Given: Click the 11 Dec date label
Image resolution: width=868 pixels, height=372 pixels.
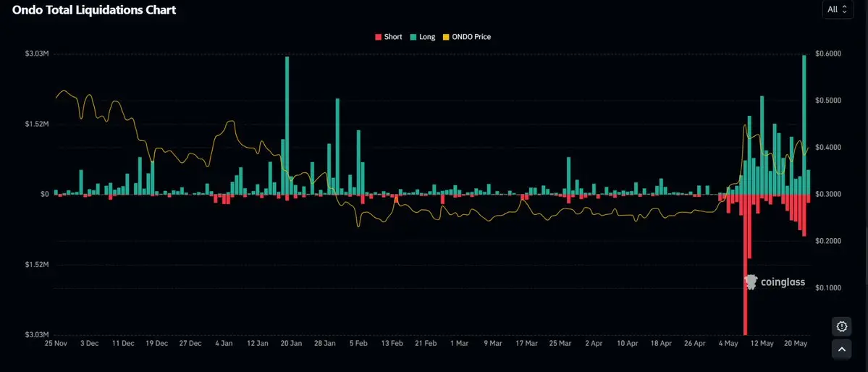Looking at the screenshot, I should [123, 343].
